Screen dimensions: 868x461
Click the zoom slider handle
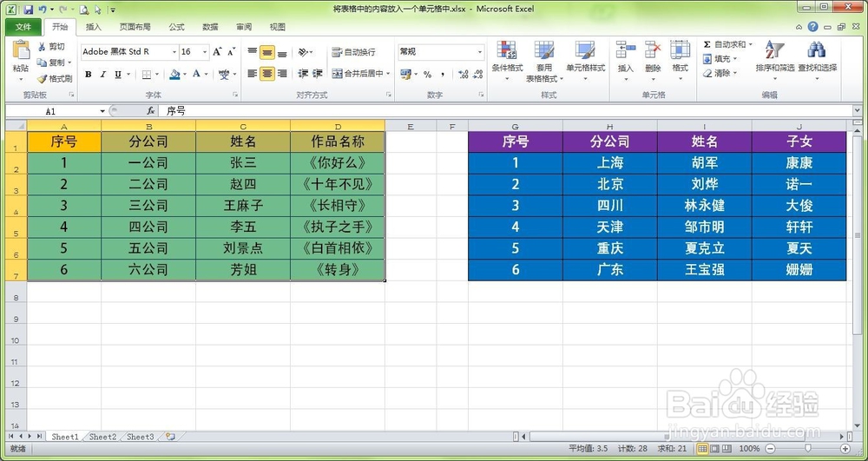click(807, 449)
